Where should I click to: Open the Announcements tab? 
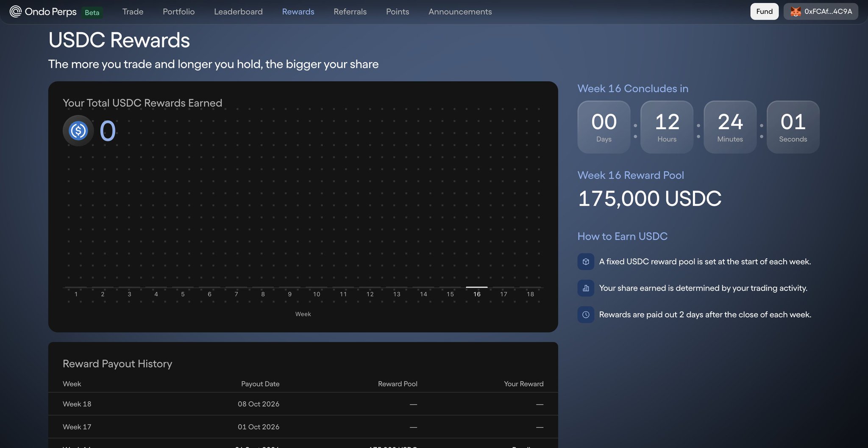tap(460, 11)
